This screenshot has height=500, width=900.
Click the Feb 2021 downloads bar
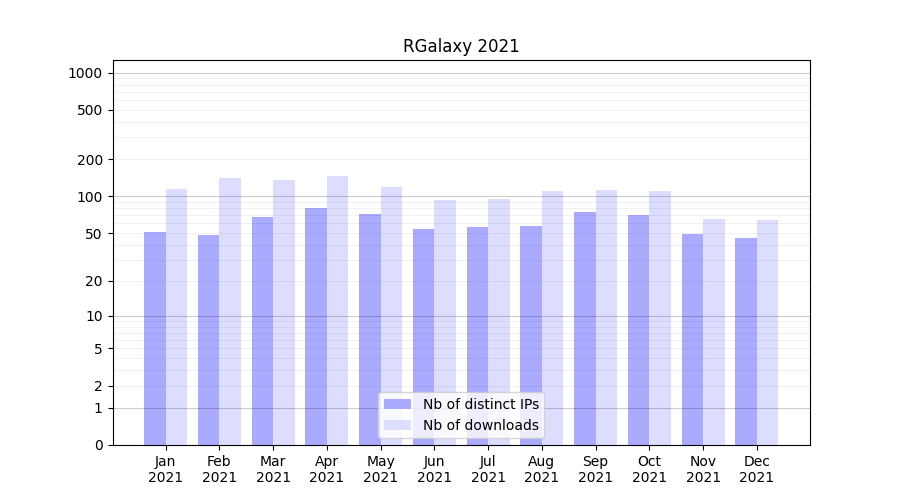click(x=230, y=311)
